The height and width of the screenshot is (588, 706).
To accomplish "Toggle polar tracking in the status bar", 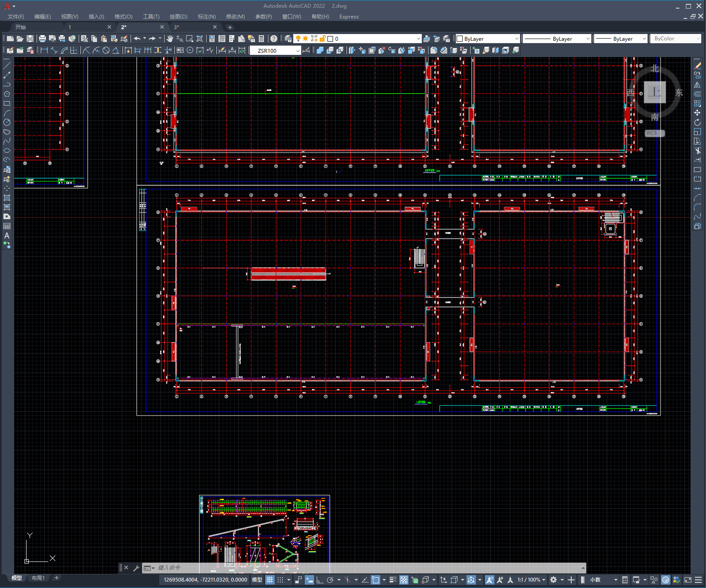I will [330, 580].
